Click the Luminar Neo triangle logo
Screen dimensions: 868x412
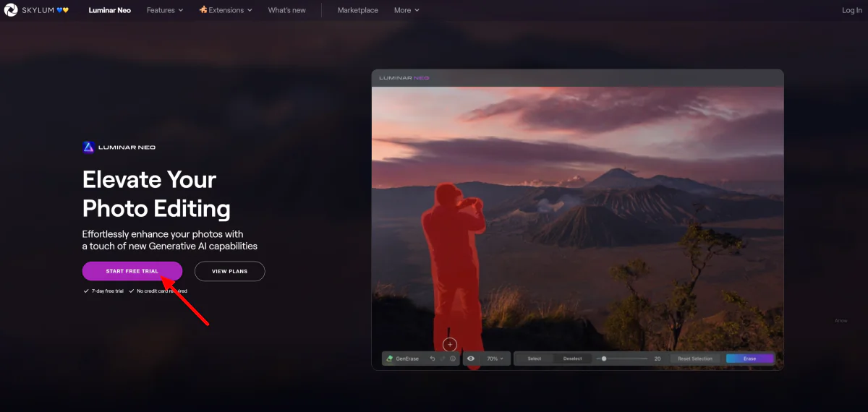[88, 147]
